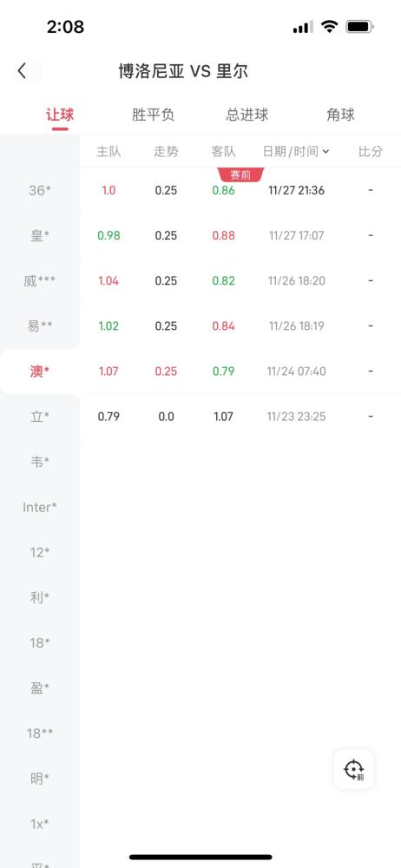This screenshot has width=401, height=868.
Task: Open the 总进球 tab
Action: [247, 115]
